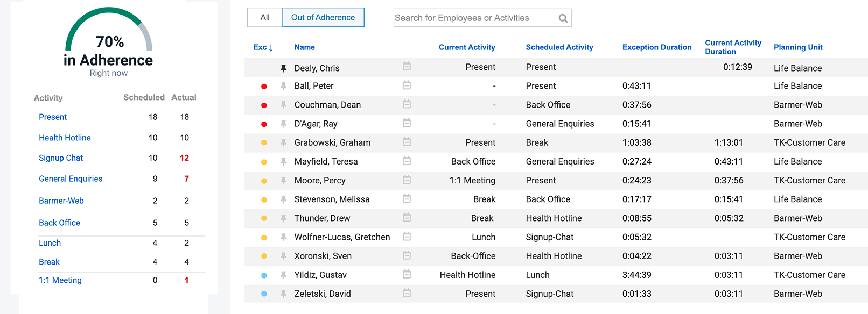Open schedule icon for Yildiz, Gustav
The image size is (868, 314).
[407, 274]
